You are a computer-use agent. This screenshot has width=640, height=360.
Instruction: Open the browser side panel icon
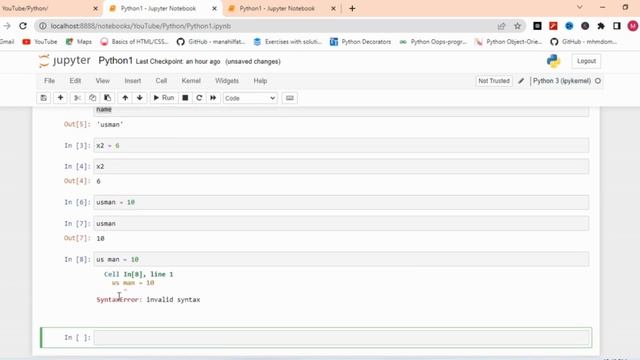[617, 26]
